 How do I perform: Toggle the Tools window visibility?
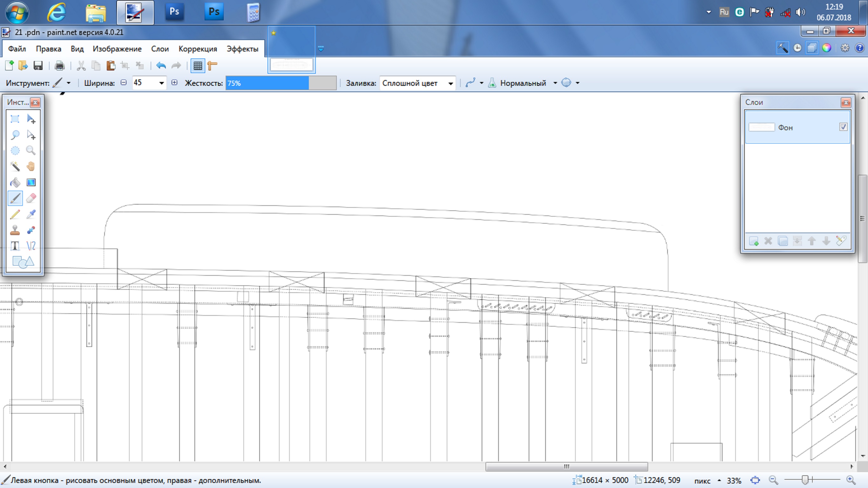783,48
